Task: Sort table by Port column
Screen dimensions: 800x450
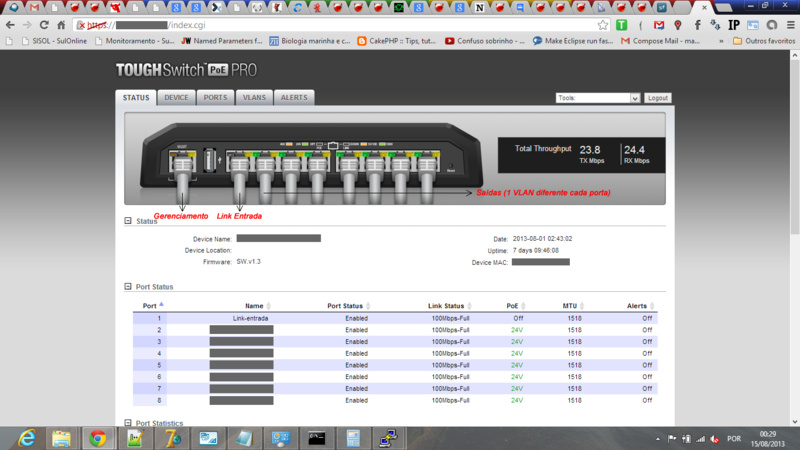Action: [153, 306]
